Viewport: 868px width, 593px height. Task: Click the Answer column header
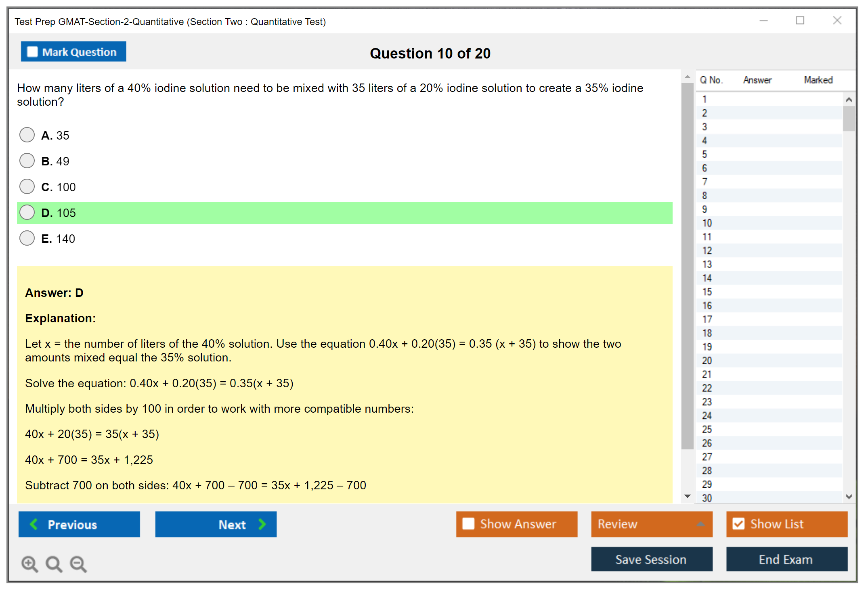(x=757, y=80)
